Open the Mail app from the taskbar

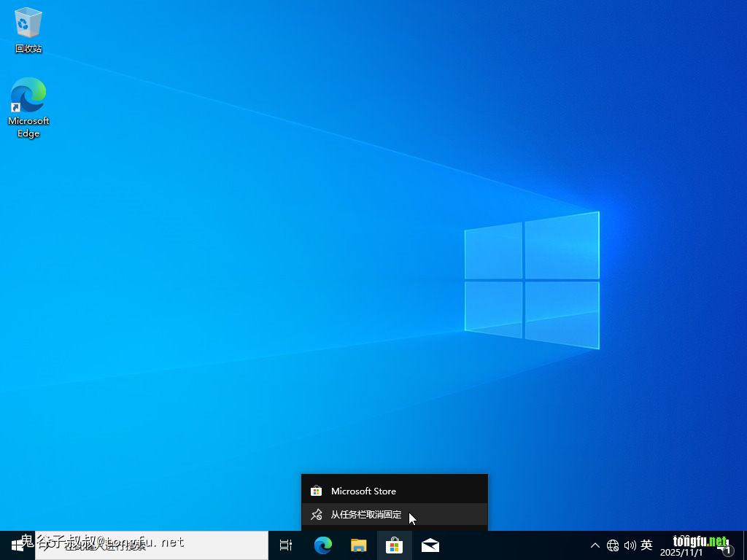430,545
